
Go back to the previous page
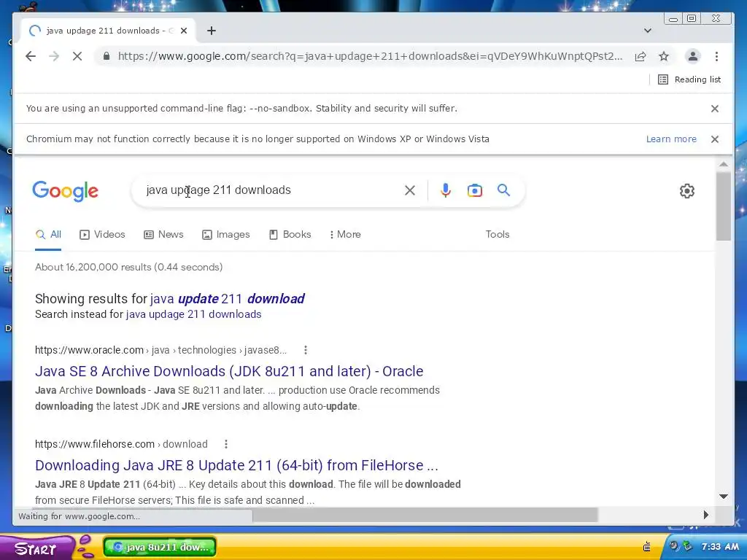pos(31,56)
